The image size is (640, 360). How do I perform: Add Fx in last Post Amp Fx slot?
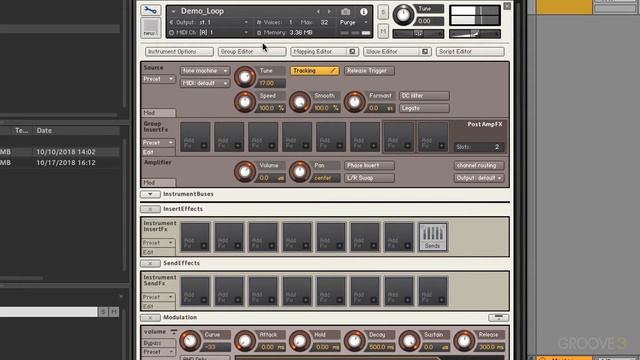433,137
